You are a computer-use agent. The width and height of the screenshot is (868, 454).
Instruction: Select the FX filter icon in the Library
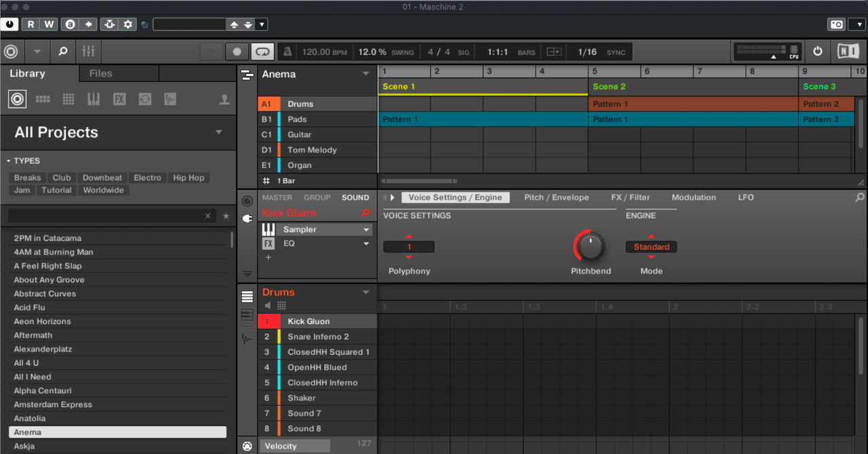click(119, 99)
